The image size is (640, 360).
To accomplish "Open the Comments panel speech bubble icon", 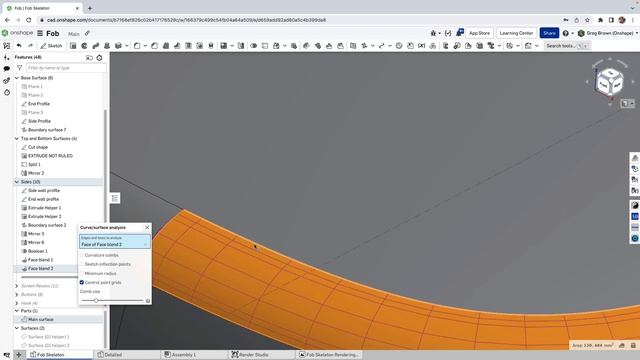I will click(x=7, y=69).
